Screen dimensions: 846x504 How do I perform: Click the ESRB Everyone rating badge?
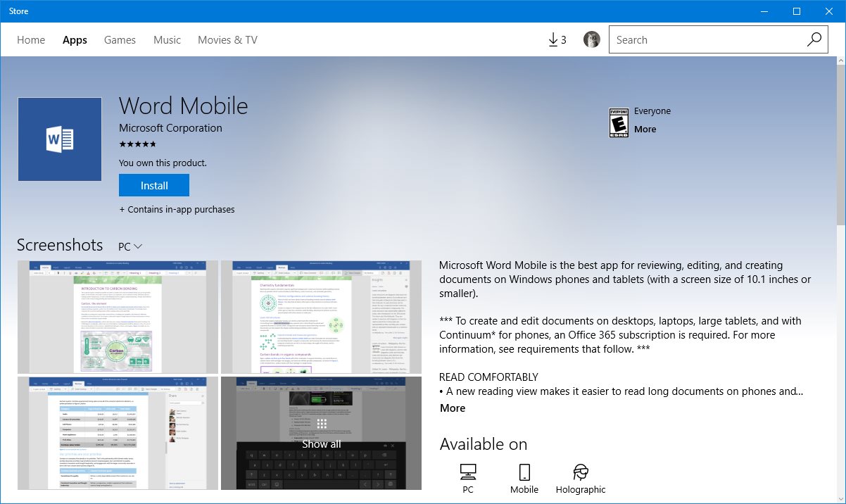click(x=619, y=122)
